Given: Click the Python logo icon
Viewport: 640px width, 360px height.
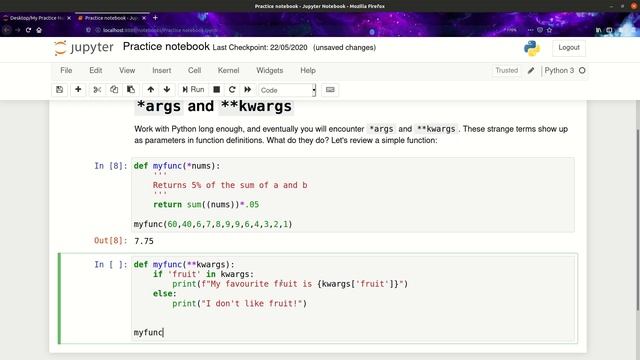Looking at the screenshot, I should (x=532, y=48).
